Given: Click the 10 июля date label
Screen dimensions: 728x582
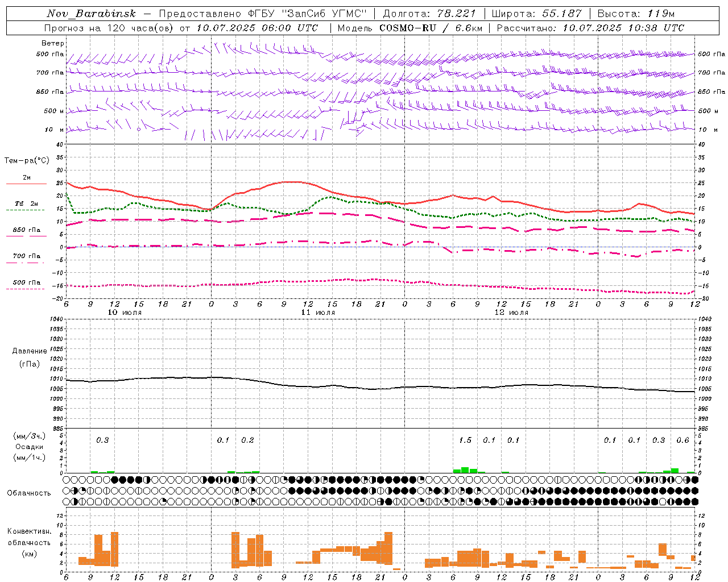Looking at the screenshot, I should click(x=125, y=313).
